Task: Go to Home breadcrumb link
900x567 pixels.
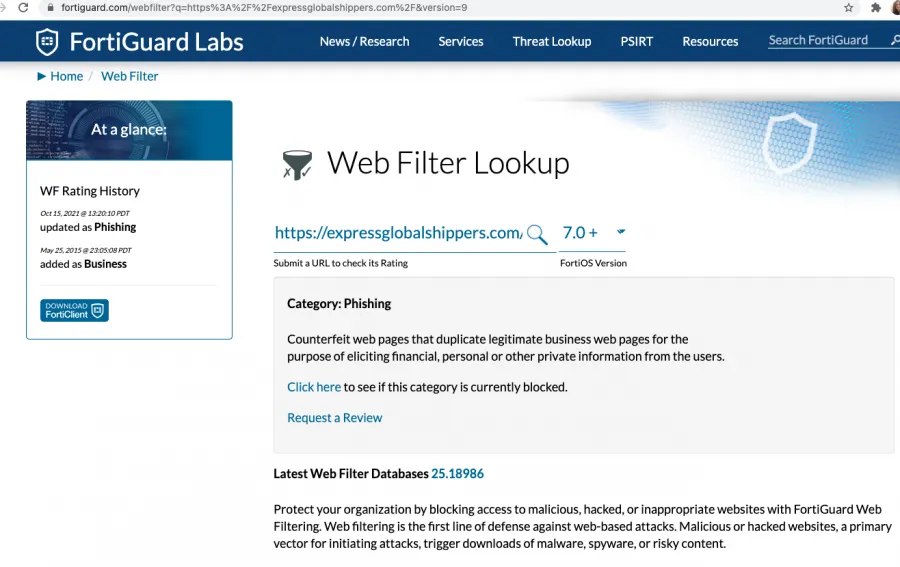Action: [67, 76]
